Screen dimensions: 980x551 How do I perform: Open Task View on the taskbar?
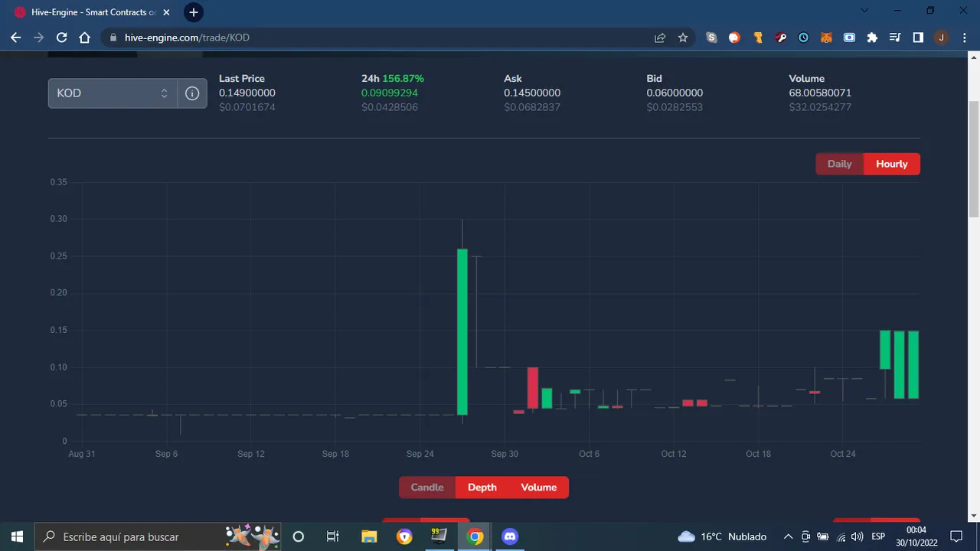pyautogui.click(x=333, y=536)
